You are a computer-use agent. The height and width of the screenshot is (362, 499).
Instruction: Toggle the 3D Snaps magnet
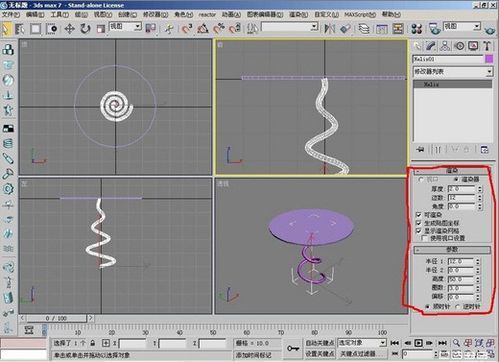click(x=187, y=29)
